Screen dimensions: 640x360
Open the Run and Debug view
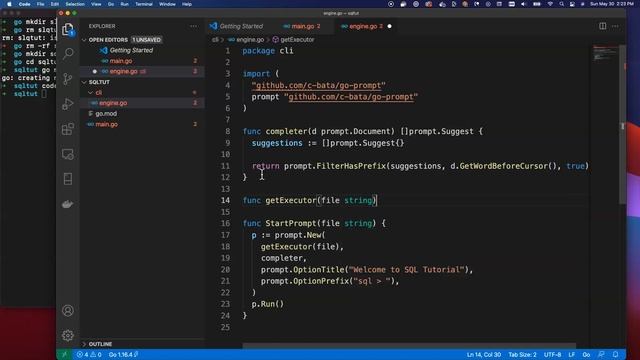point(68,104)
